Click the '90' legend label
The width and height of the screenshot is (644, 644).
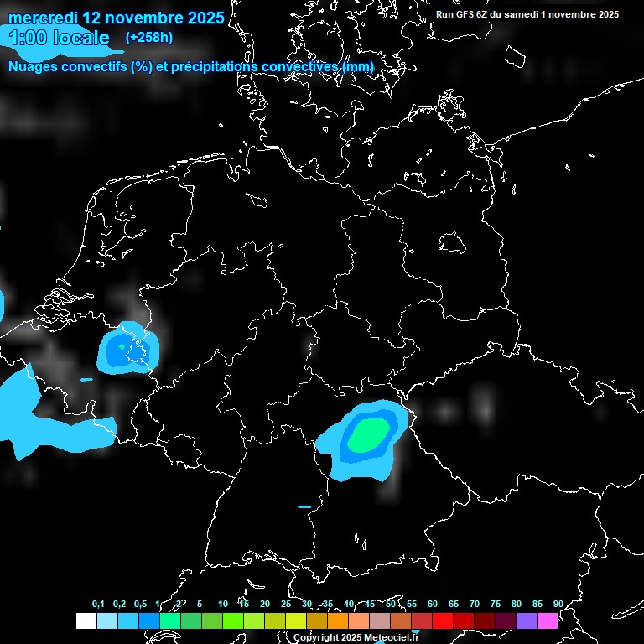click(558, 604)
